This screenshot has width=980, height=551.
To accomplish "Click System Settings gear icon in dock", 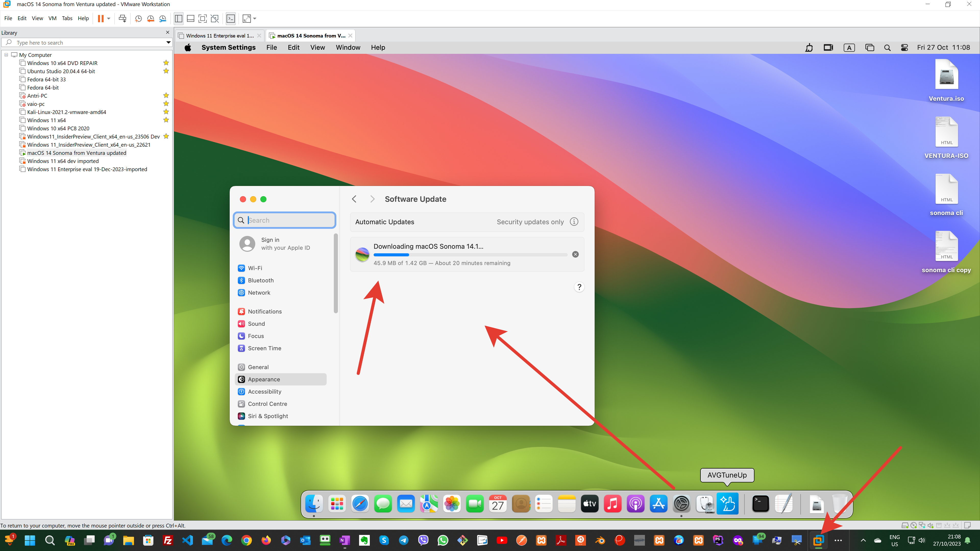I will [681, 504].
